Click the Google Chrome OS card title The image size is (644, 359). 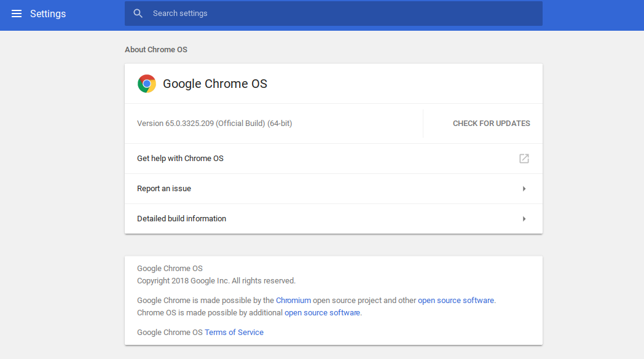215,84
